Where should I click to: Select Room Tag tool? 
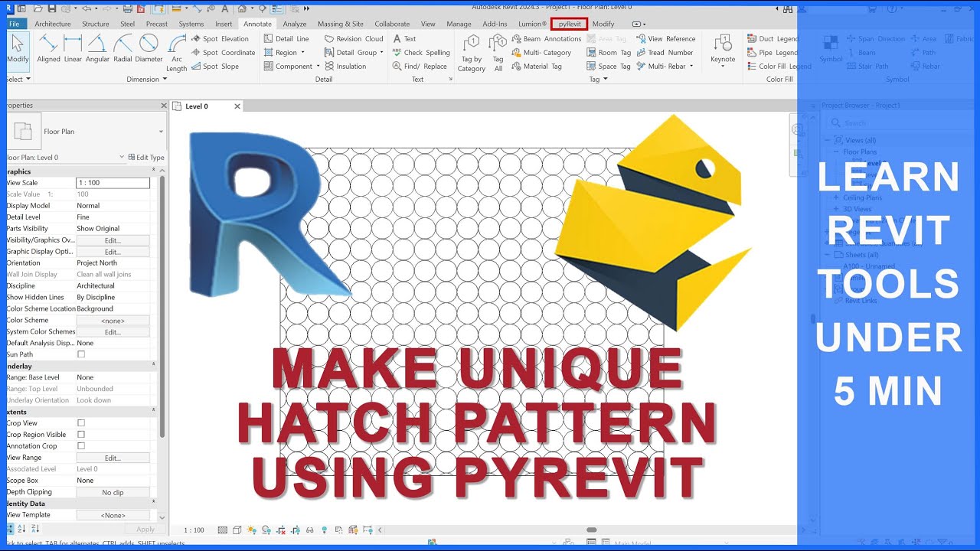pos(609,53)
